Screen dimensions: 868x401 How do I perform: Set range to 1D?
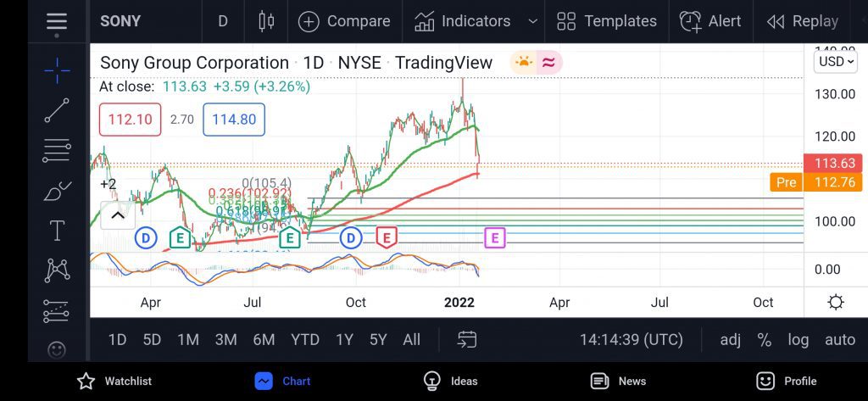coord(117,339)
